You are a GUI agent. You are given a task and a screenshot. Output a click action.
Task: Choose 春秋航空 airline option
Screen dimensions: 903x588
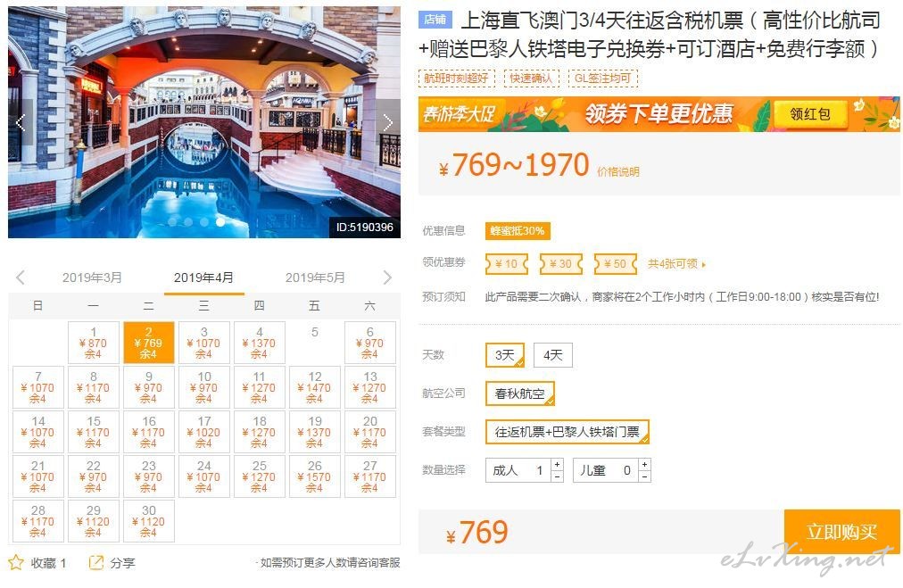[520, 393]
